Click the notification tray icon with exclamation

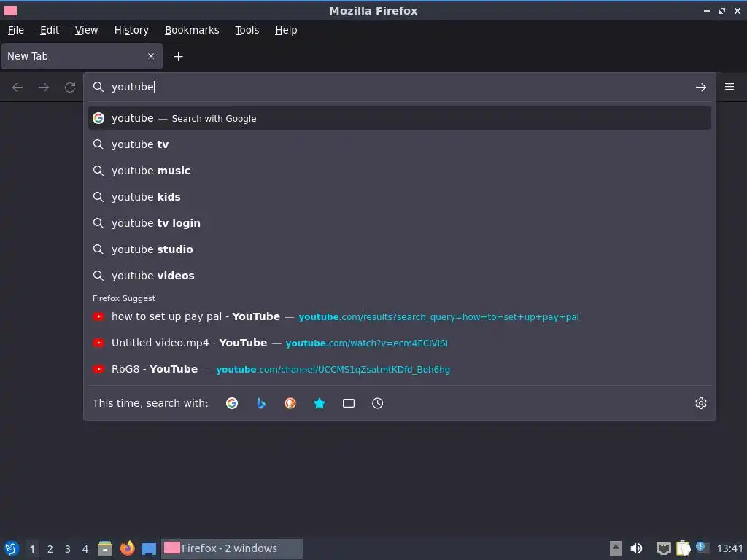pos(702,548)
